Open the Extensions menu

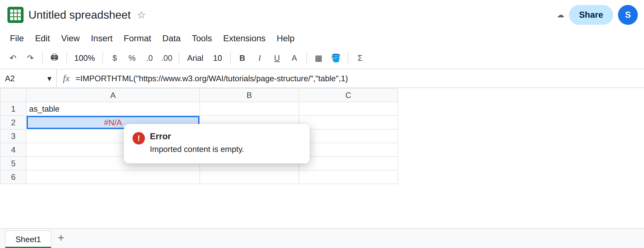point(244,38)
